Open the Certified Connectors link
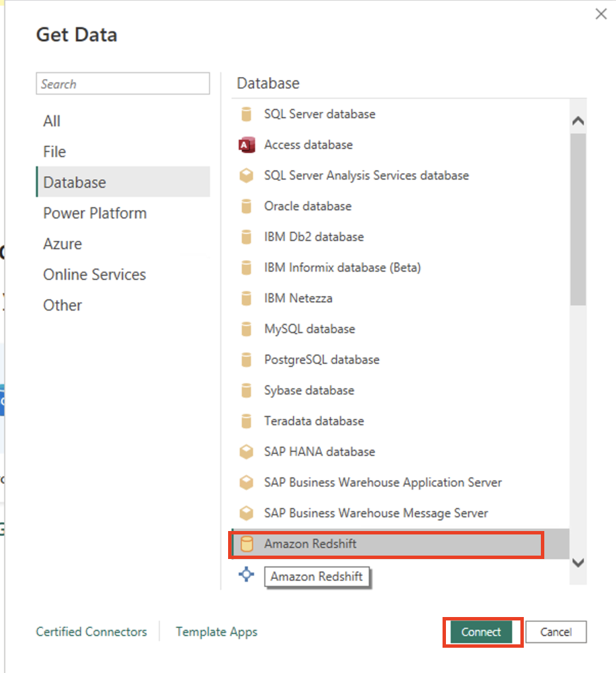This screenshot has height=673, width=616. click(x=92, y=632)
